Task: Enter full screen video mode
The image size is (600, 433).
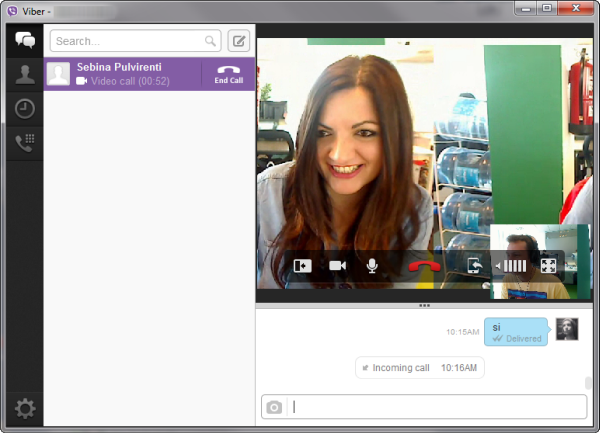Action: click(x=548, y=265)
